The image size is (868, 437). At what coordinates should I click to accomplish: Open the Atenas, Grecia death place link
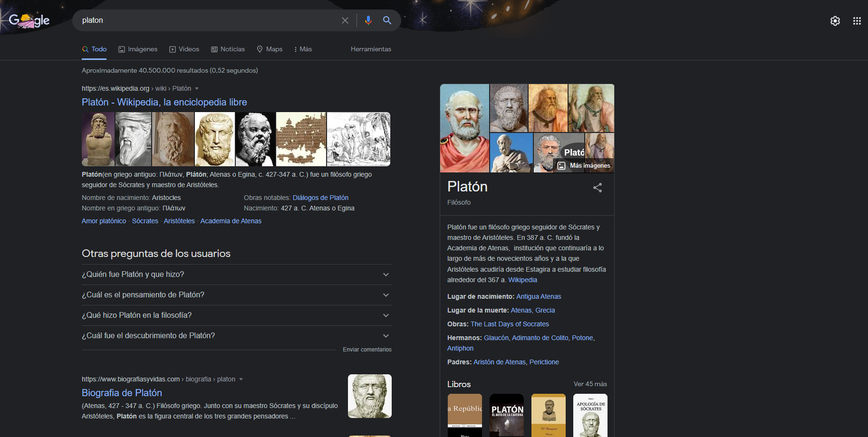(533, 310)
